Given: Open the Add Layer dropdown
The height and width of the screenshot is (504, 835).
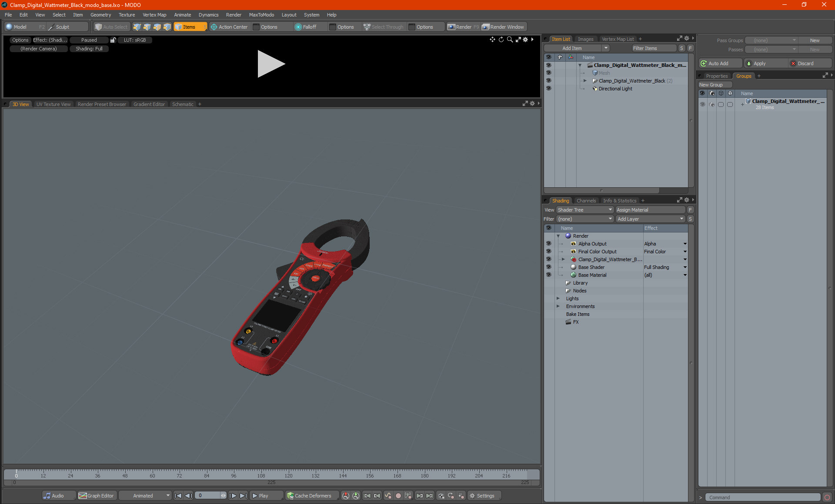Looking at the screenshot, I should 650,219.
